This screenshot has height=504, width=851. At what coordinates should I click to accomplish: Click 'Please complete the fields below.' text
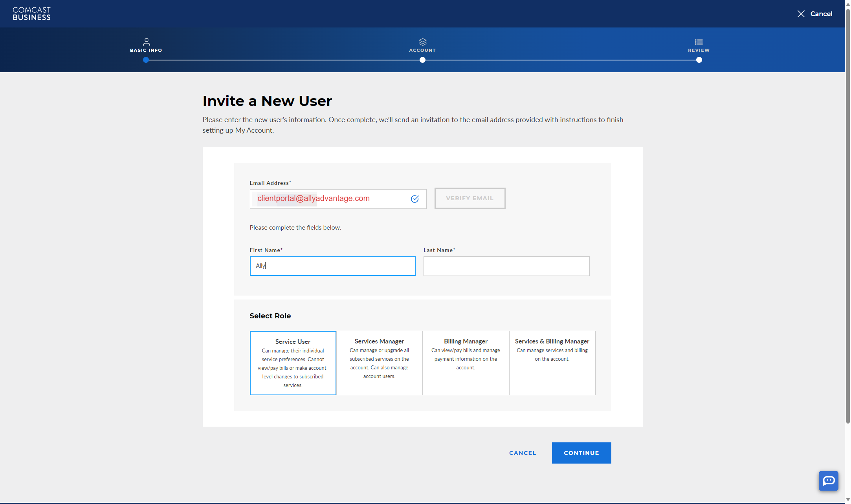295,228
